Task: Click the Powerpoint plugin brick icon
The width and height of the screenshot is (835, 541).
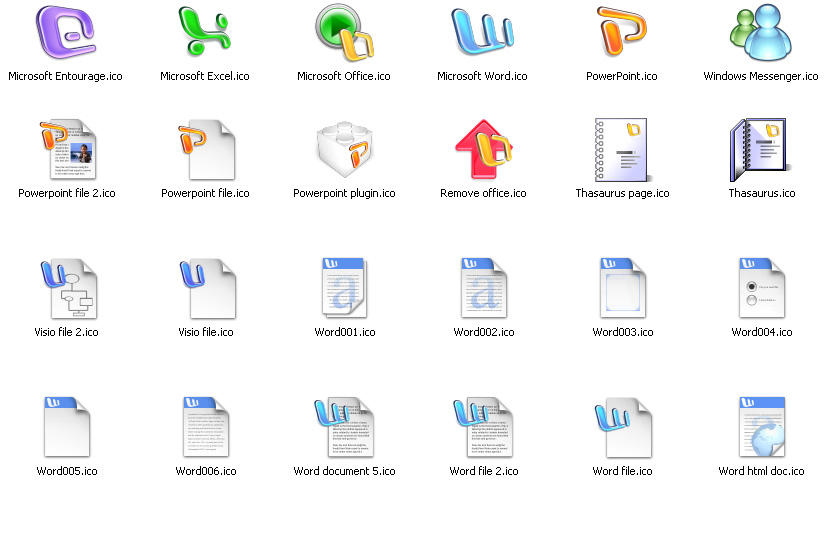Action: click(x=345, y=149)
